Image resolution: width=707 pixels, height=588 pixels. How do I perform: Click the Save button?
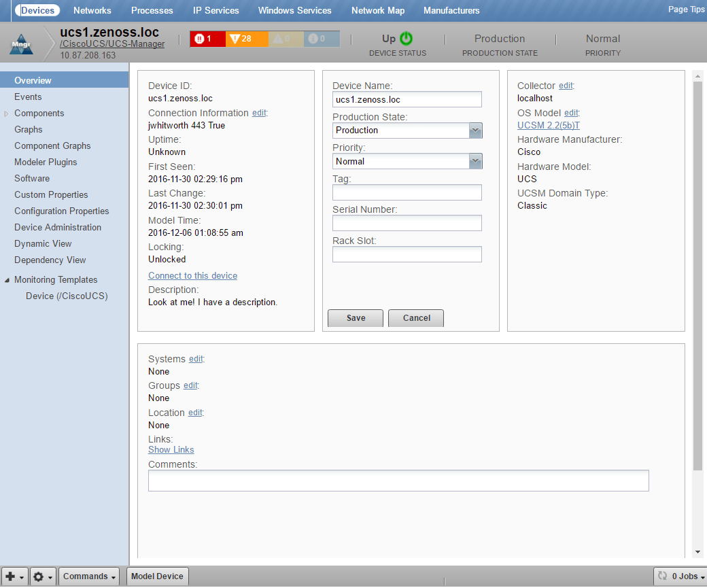tap(356, 318)
